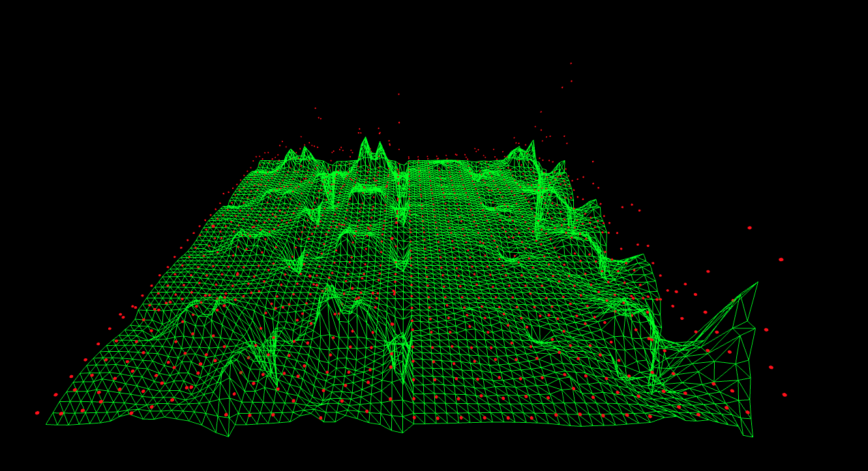Image resolution: width=868 pixels, height=471 pixels.
Task: Select the highest isolated red point on the far right
Action: point(749,227)
